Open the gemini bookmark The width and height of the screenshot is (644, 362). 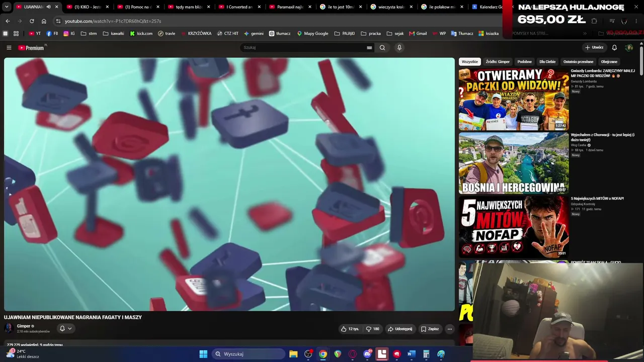click(x=254, y=34)
